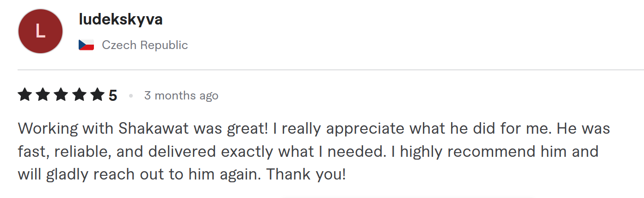Viewport: 644px width, 198px height.
Task: Click the first rating star
Action: coord(25,95)
